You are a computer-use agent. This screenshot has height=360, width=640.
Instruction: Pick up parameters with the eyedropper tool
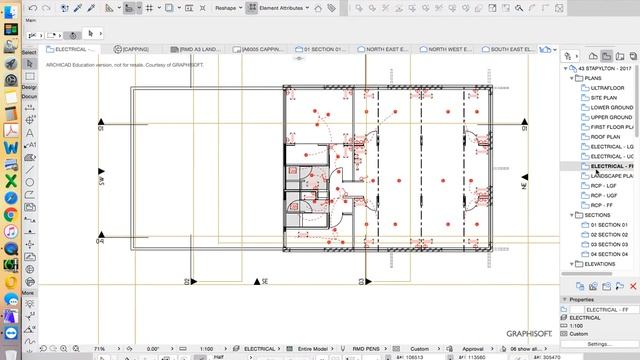(78, 8)
